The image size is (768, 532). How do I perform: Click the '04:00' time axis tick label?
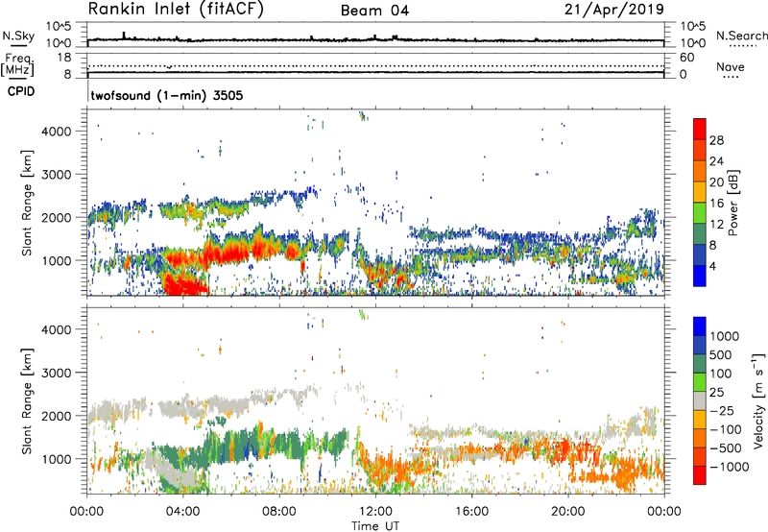pyautogui.click(x=182, y=512)
